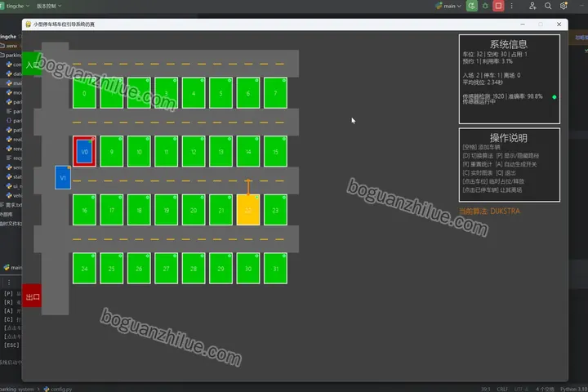This screenshot has width=588, height=392.
Task: Toggle parking spot 25
Action: 111,269
